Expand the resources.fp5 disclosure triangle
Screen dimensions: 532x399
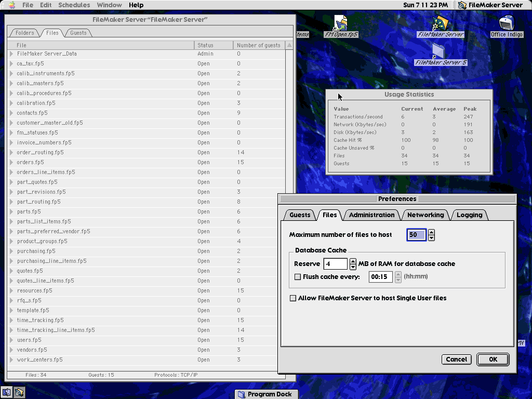click(11, 290)
